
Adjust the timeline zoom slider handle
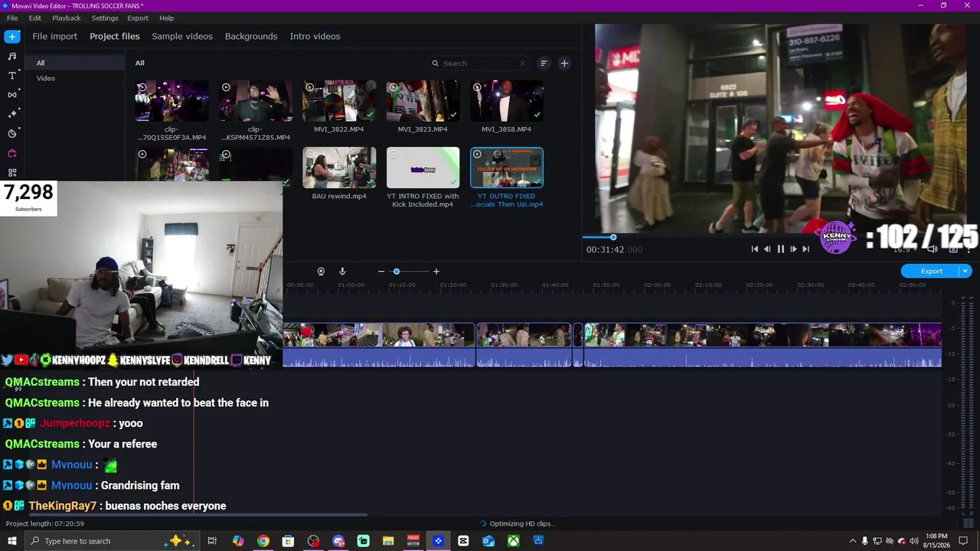pos(397,272)
